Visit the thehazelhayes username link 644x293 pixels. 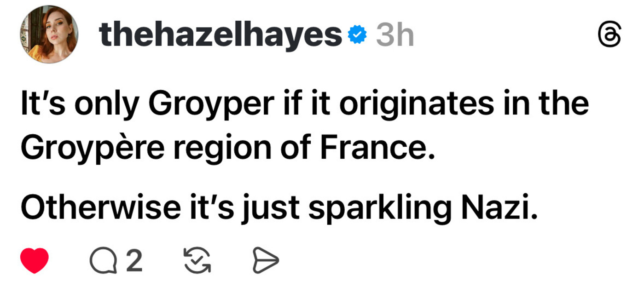pyautogui.click(x=220, y=35)
